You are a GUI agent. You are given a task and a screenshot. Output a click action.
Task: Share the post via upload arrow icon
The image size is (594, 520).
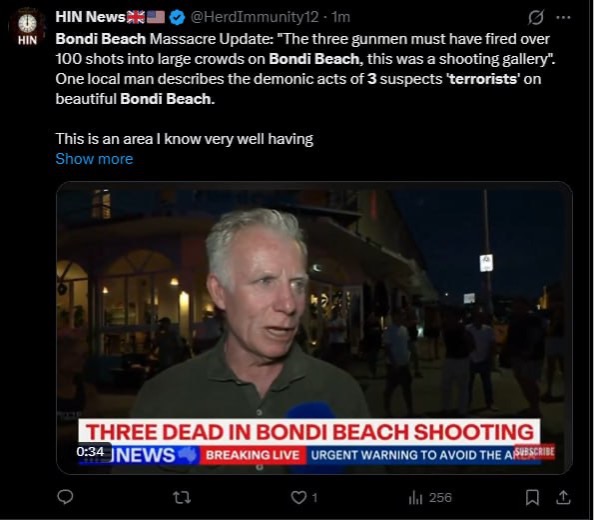[x=563, y=497]
